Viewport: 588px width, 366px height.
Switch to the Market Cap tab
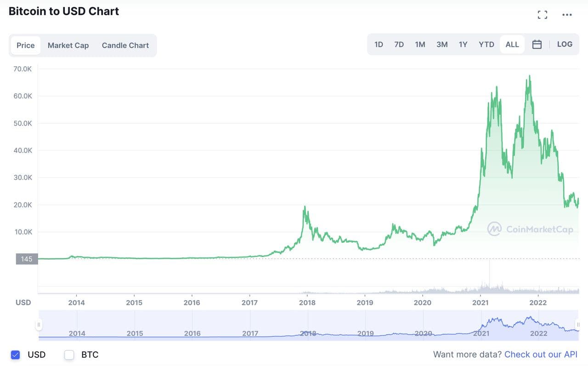click(x=68, y=45)
